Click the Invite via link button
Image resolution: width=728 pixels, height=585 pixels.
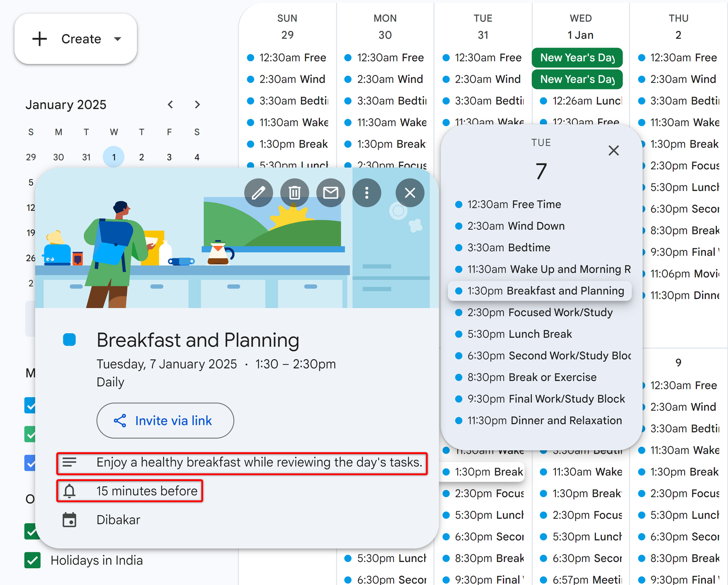(x=165, y=421)
